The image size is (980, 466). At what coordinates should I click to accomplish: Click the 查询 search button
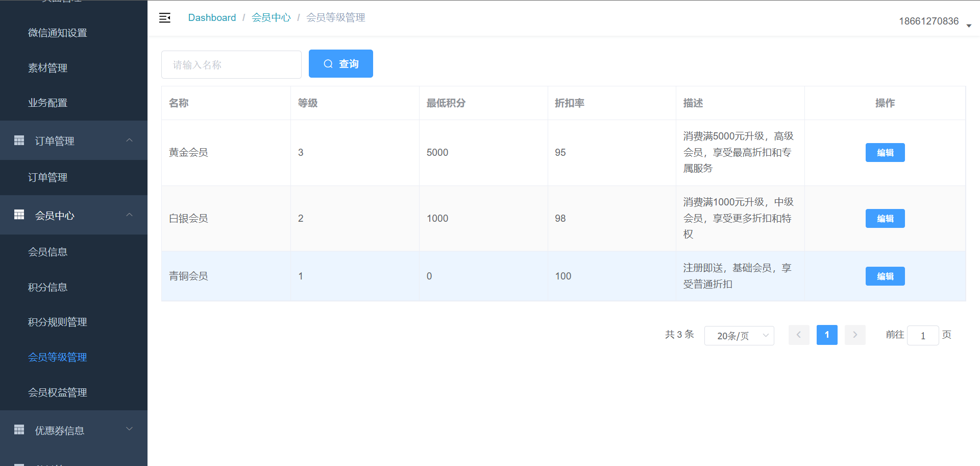(x=340, y=64)
